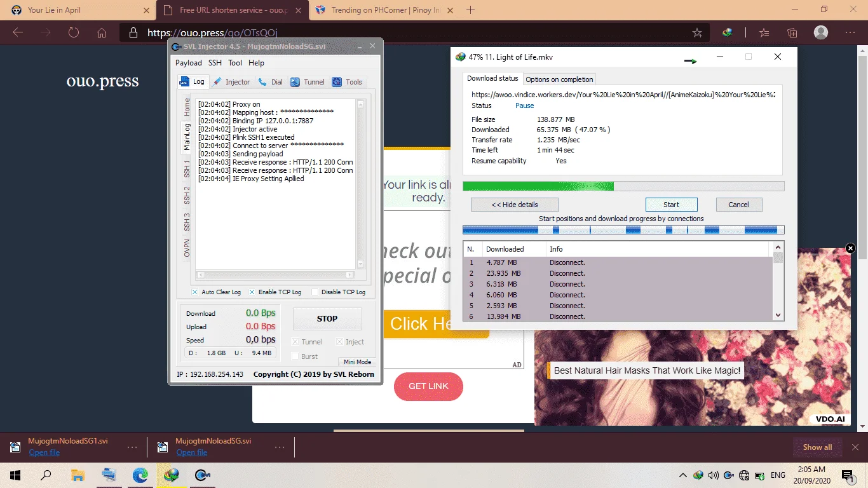Viewport: 868px width, 488px height.
Task: Open taskbar search magnifier
Action: [x=46, y=475]
